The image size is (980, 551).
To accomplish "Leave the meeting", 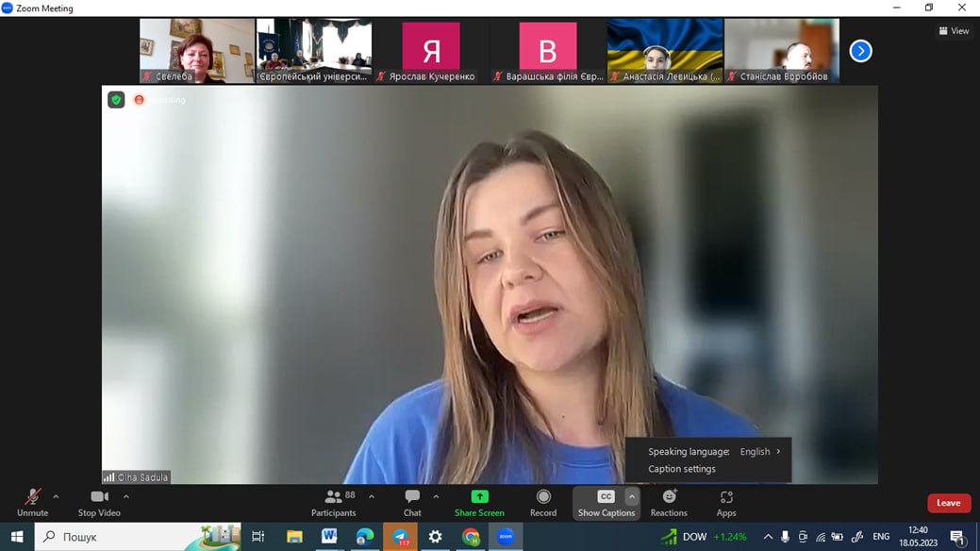I will tap(948, 503).
